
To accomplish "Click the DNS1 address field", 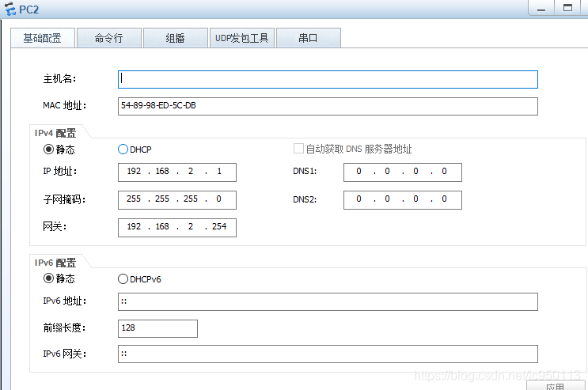I will tap(403, 172).
